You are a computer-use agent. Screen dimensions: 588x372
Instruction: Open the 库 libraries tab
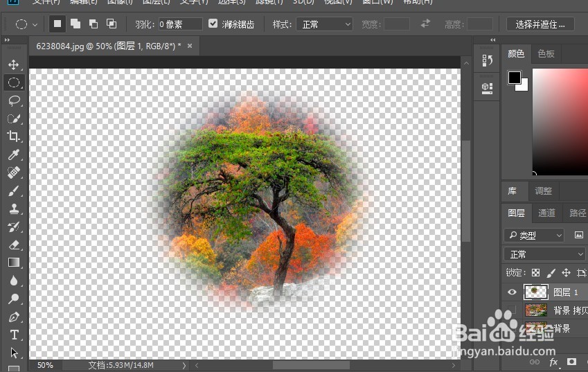pyautogui.click(x=513, y=191)
